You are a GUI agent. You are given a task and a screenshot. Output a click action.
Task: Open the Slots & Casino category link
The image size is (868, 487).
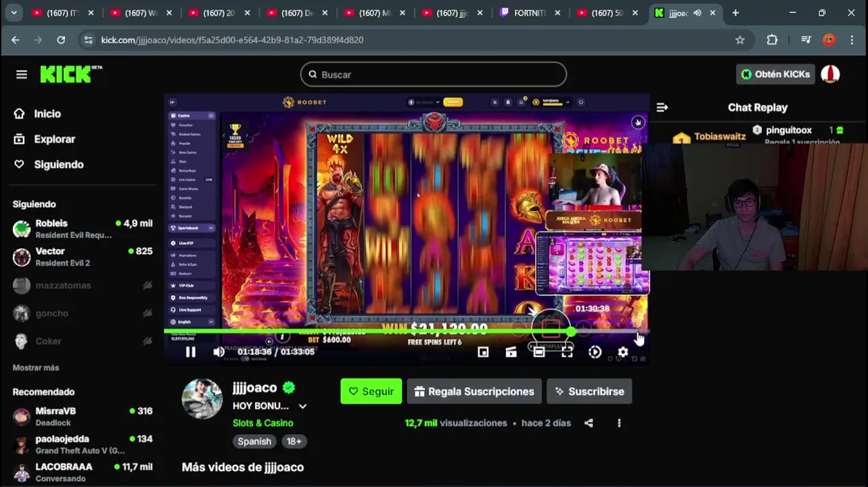click(x=263, y=423)
